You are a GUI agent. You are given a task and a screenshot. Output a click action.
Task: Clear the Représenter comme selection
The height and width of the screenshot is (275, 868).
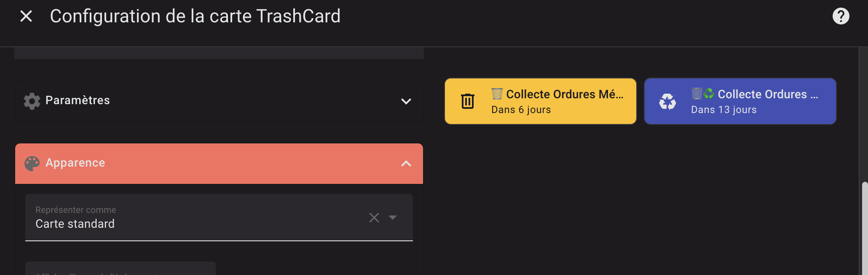click(x=374, y=218)
